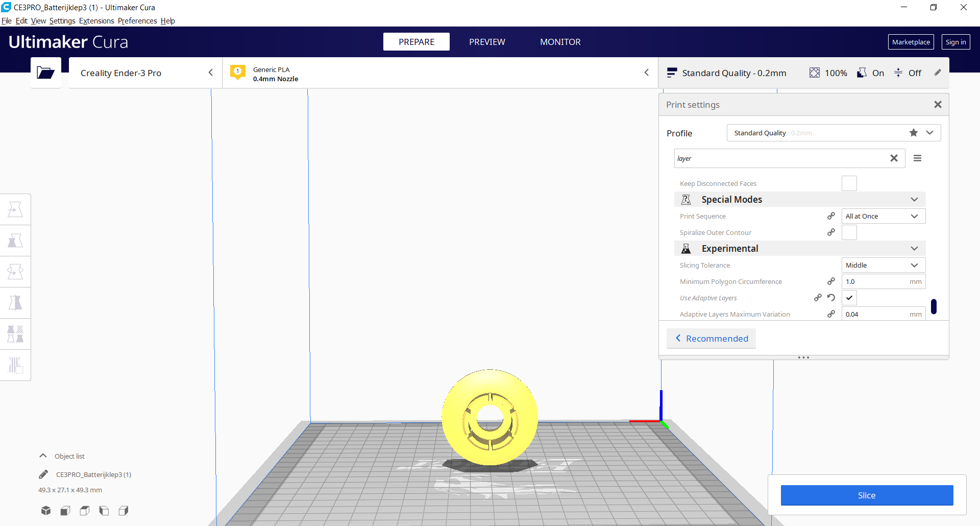Open the Profile dropdown

click(834, 133)
